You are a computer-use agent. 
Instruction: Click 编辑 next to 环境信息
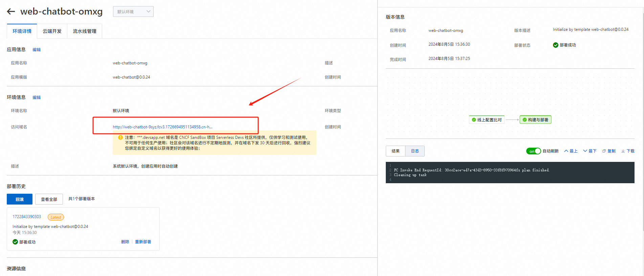click(x=37, y=98)
